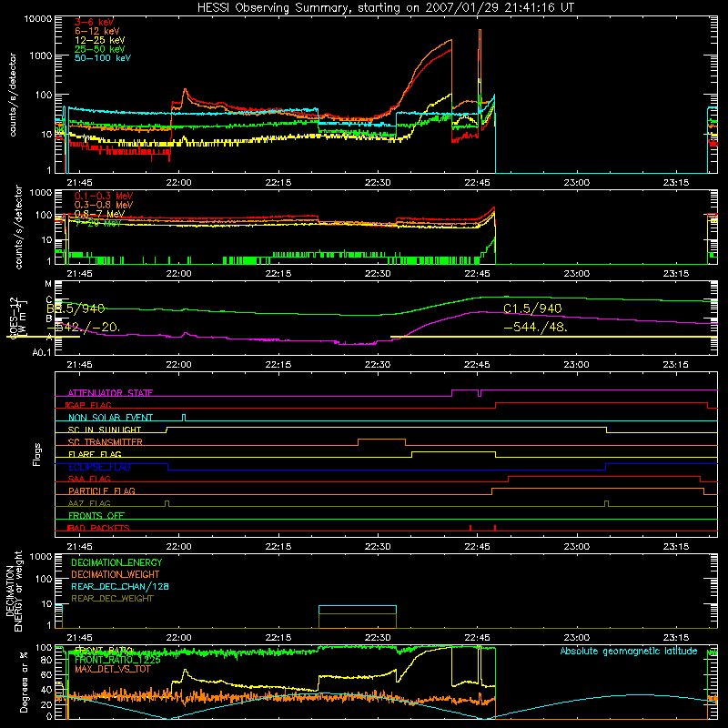Click the NON_SOLAR_EVENT pulse near 22:00
The image size is (728, 728).
tap(184, 418)
